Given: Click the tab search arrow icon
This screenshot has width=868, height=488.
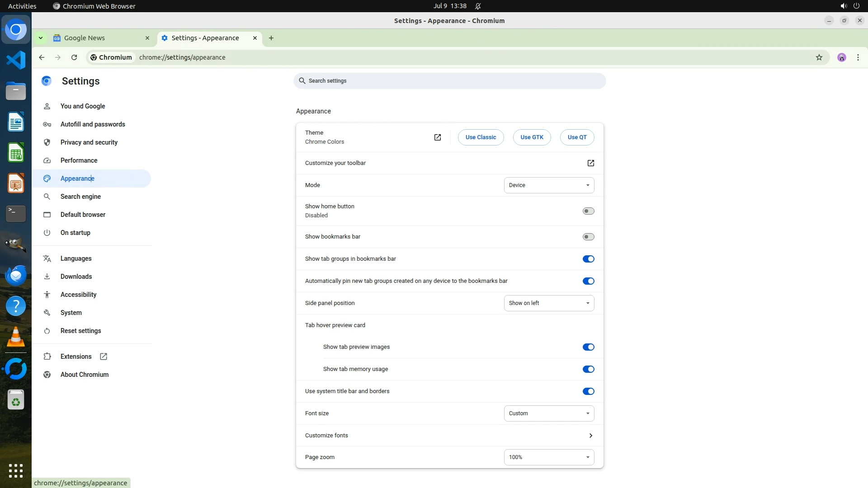Looking at the screenshot, I should coord(41,38).
